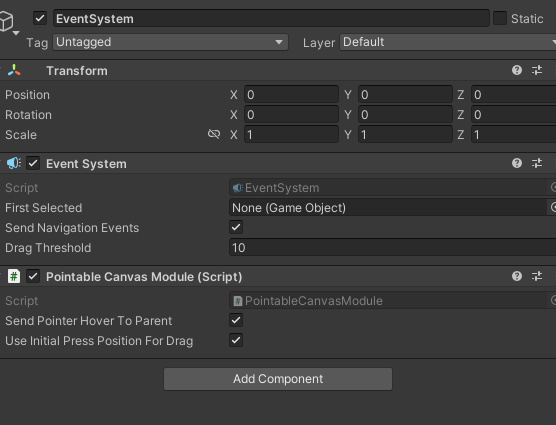This screenshot has width=556, height=425.
Task: Click the Transform component axes icon
Action: [14, 71]
